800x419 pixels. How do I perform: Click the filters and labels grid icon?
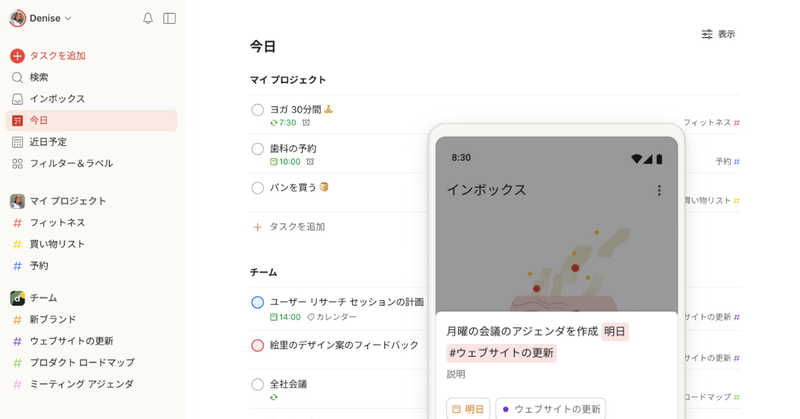[x=17, y=163]
